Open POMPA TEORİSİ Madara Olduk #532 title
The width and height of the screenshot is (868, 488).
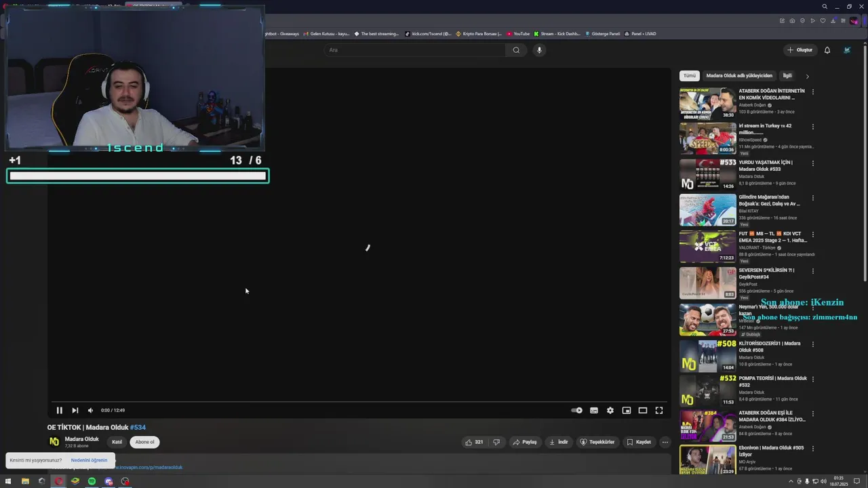tap(772, 382)
